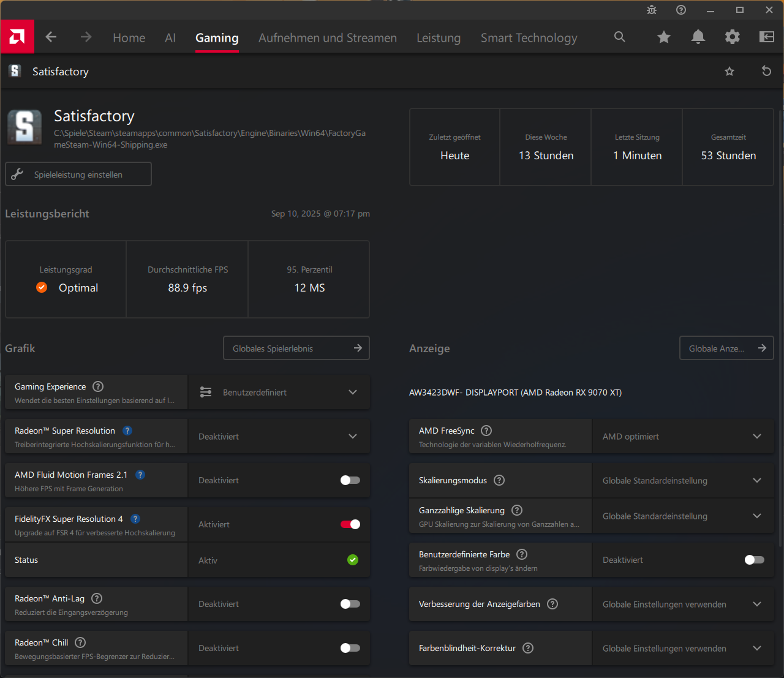Viewport: 784px width, 678px height.
Task: Switch to the AI tab
Action: click(x=170, y=37)
